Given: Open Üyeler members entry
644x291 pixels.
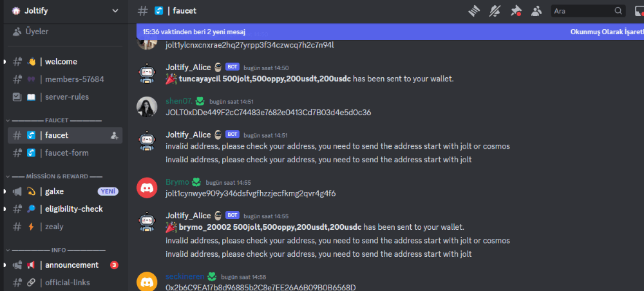Looking at the screenshot, I should click(x=65, y=31).
